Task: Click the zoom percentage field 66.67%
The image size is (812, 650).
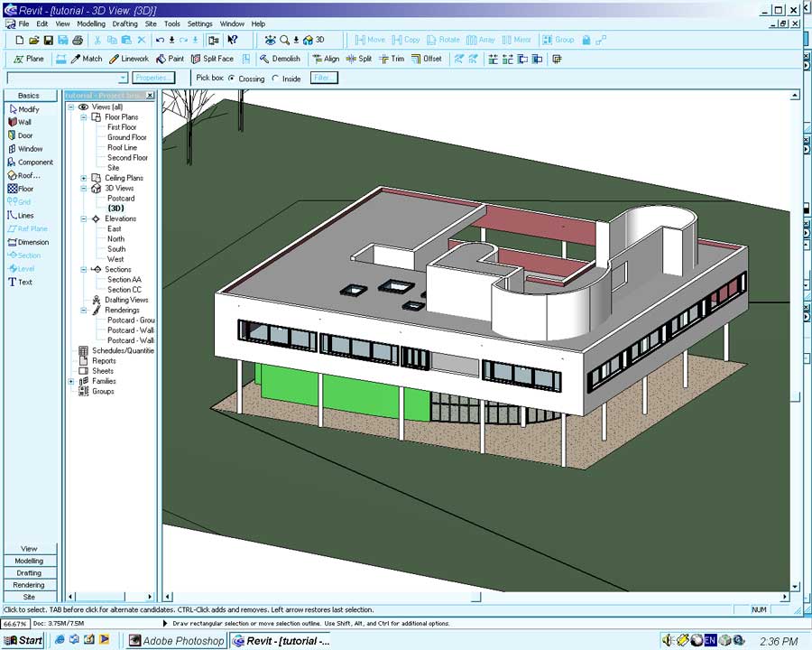Action: pyautogui.click(x=15, y=624)
